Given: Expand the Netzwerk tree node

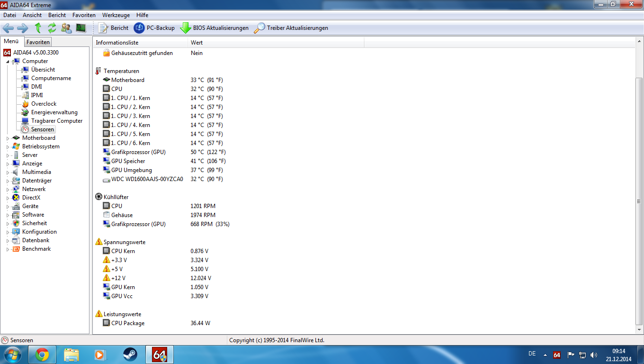Looking at the screenshot, I should tap(8, 189).
